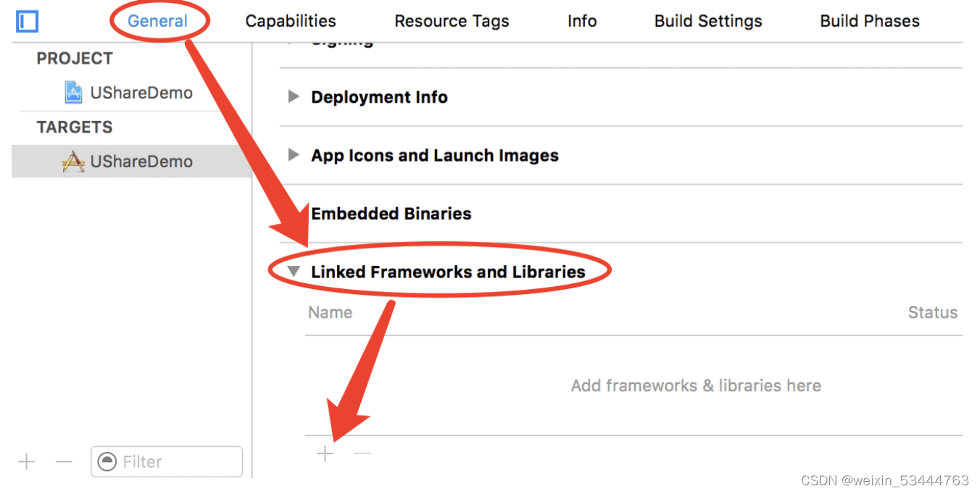Image resolution: width=980 pixels, height=494 pixels.
Task: Collapse Linked Frameworks and Libraries section
Action: click(294, 272)
